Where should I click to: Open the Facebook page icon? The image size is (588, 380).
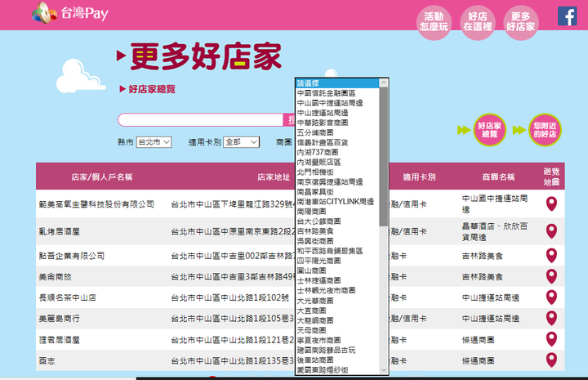[x=567, y=16]
